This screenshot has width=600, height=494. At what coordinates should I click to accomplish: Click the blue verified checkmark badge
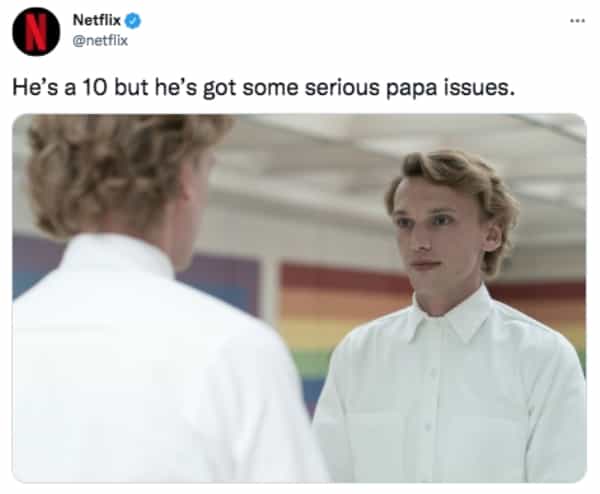click(133, 21)
